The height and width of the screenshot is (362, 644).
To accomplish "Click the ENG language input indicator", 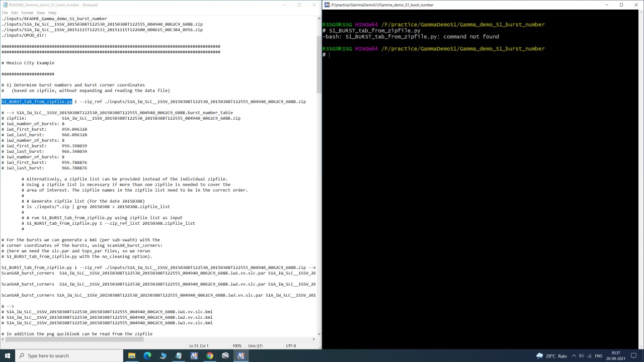I will click(599, 356).
